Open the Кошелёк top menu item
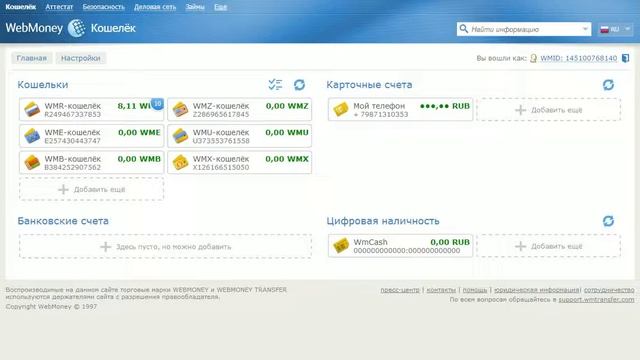This screenshot has width=640, height=360. 20,7
